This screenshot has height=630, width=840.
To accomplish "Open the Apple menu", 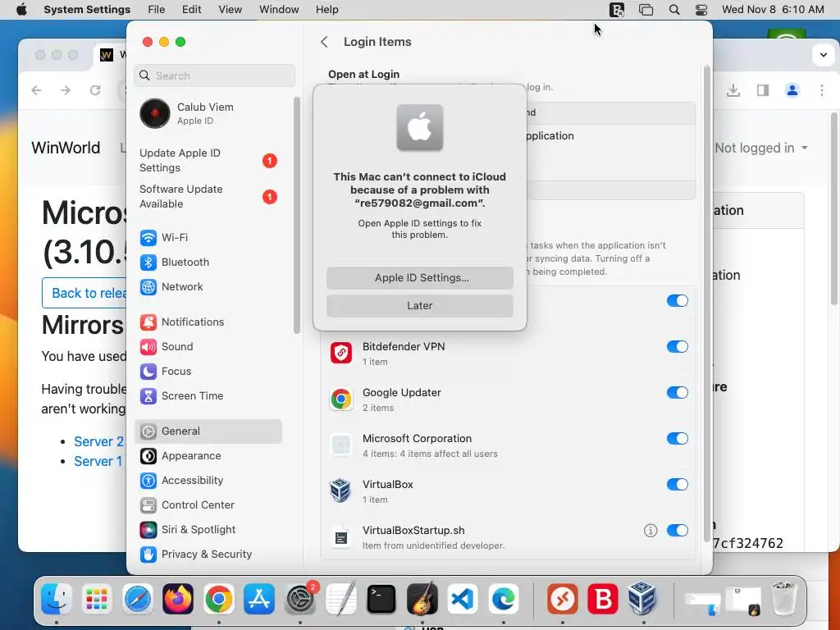I will coord(21,10).
